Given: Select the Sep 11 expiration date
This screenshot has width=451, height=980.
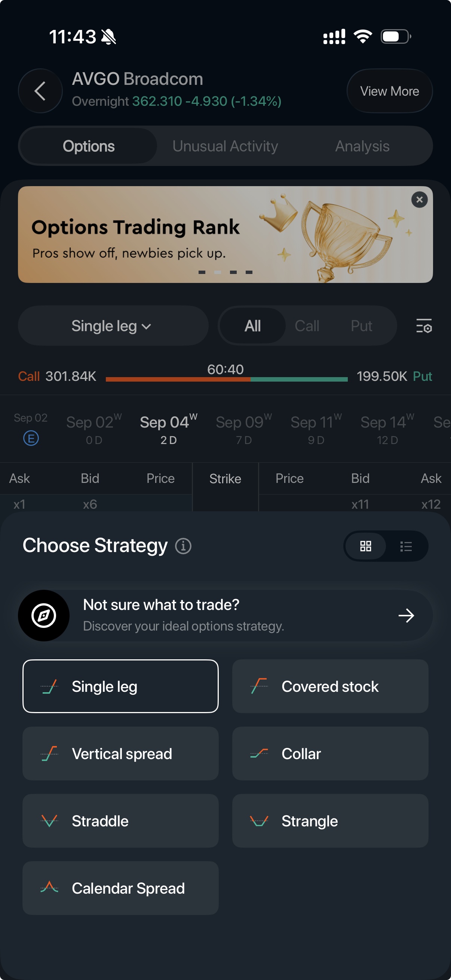Looking at the screenshot, I should point(316,429).
